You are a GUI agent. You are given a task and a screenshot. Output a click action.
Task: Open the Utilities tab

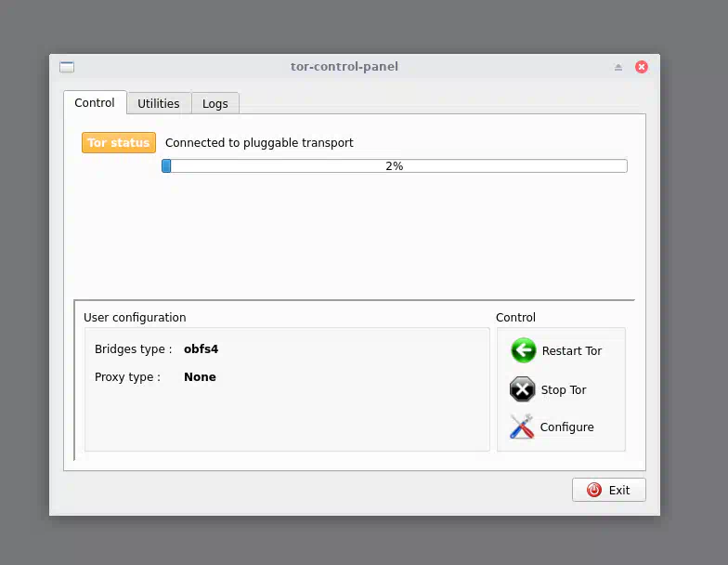point(159,103)
